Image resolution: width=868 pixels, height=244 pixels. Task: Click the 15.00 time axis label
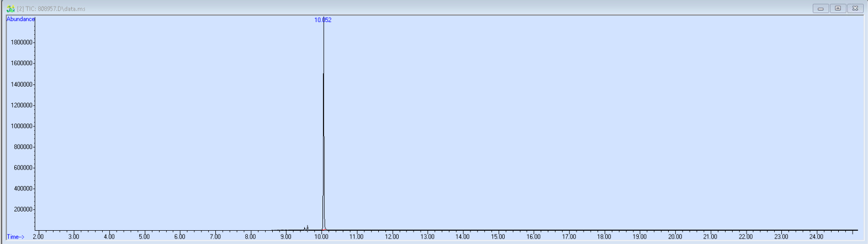497,237
